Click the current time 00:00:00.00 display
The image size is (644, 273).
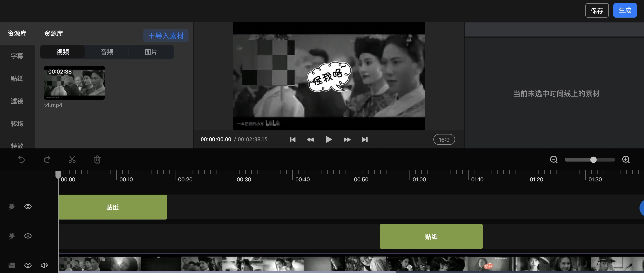pyautogui.click(x=216, y=139)
